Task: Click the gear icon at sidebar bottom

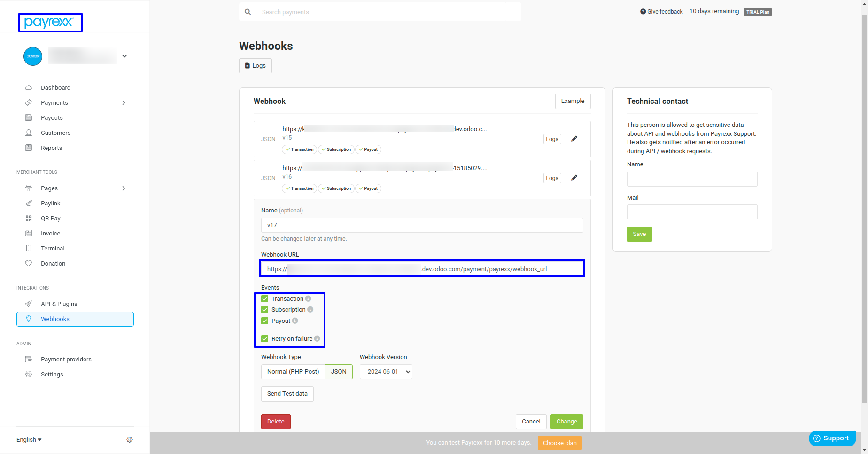Action: pos(130,440)
